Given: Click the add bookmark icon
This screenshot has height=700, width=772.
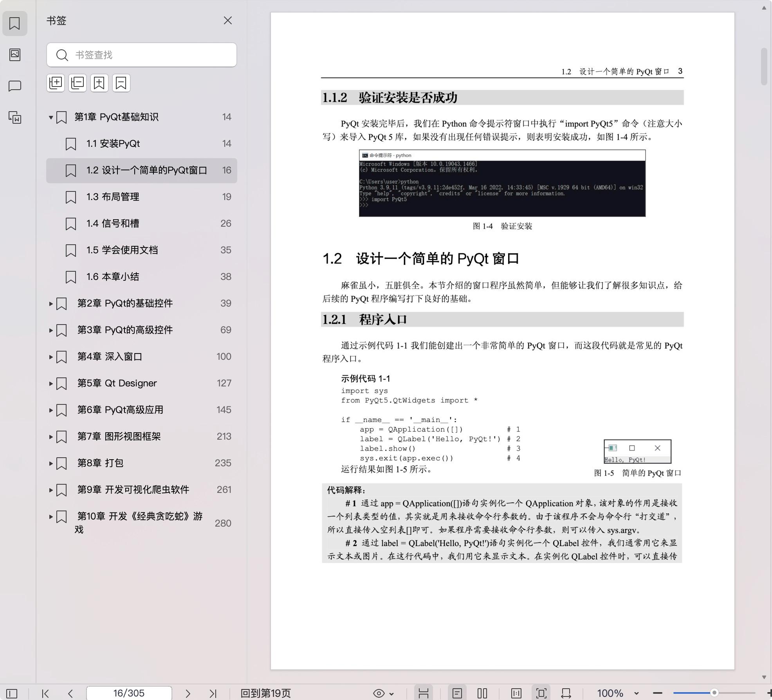Looking at the screenshot, I should (x=99, y=83).
